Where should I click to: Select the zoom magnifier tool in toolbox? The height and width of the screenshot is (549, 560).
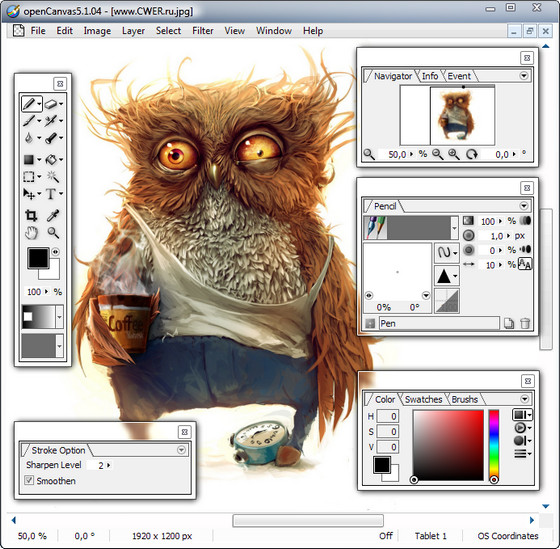click(x=53, y=233)
